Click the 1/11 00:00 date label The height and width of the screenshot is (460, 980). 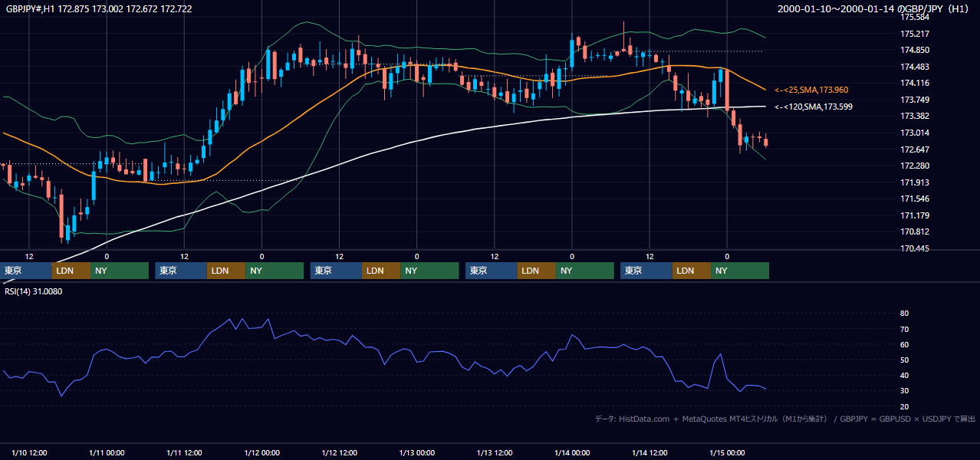107,453
